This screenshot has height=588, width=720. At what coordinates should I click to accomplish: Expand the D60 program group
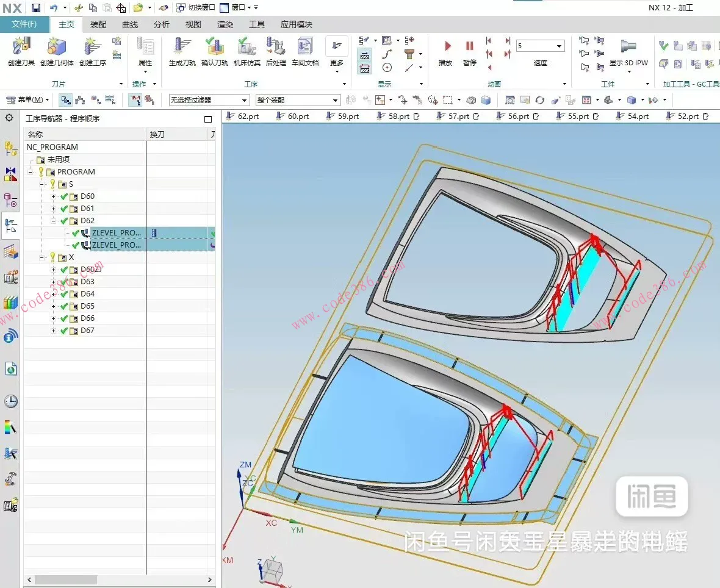[x=54, y=196]
